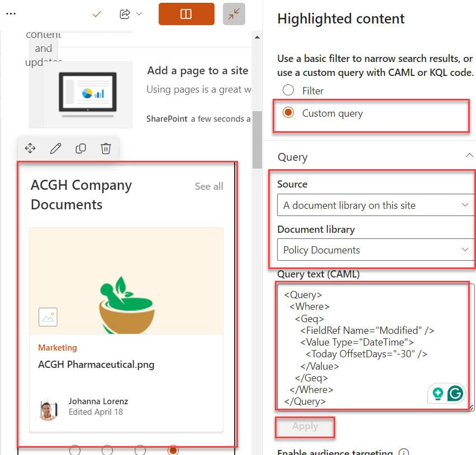The image size is (476, 455).
Task: Open the Document library dropdown
Action: click(x=375, y=250)
